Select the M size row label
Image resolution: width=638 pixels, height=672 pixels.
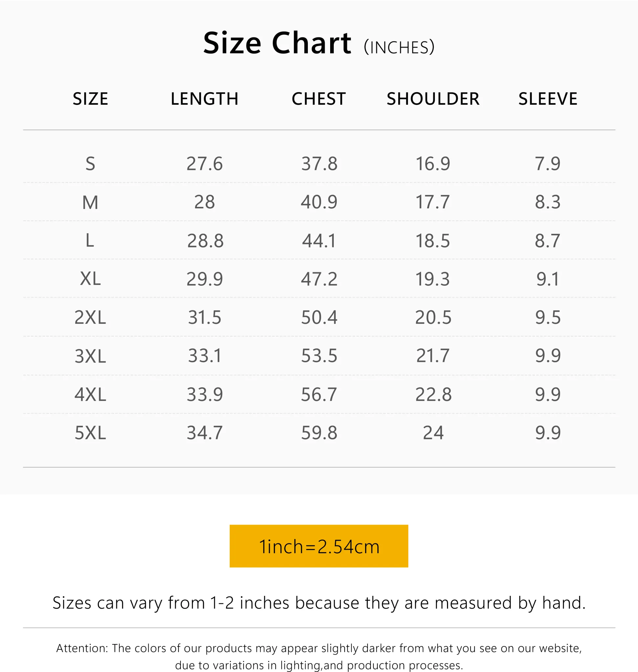coord(90,202)
